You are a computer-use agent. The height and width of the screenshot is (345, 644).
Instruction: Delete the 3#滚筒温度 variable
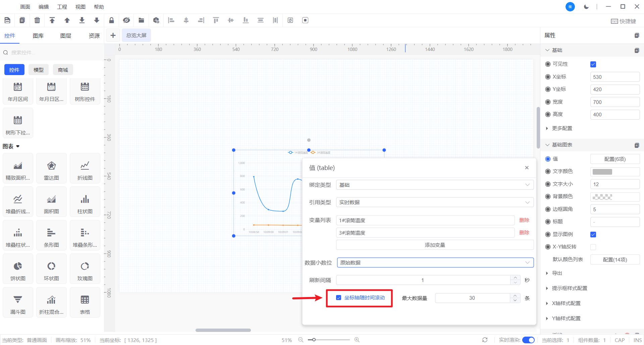tap(524, 233)
